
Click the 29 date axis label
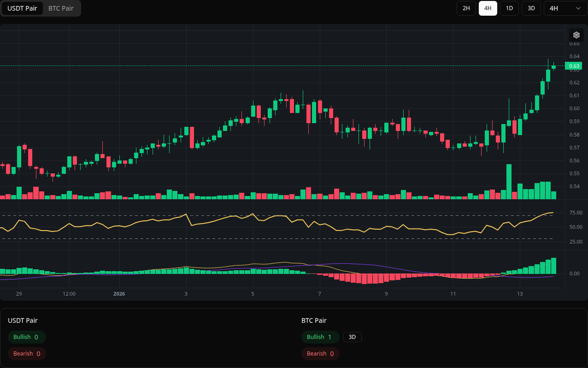pyautogui.click(x=19, y=294)
